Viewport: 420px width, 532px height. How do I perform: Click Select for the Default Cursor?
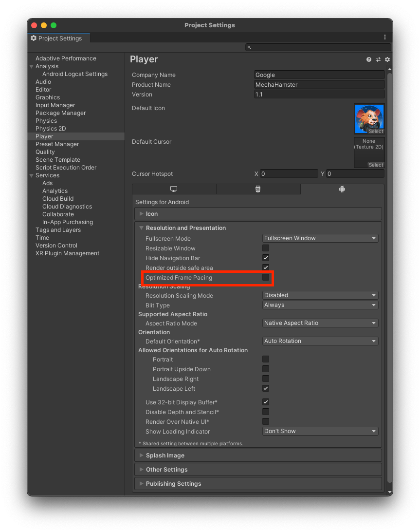pos(376,165)
